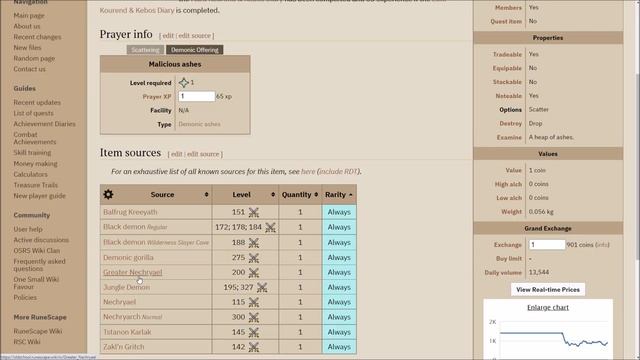
Task: Click the Prayer XP quantity input
Action: click(x=196, y=96)
